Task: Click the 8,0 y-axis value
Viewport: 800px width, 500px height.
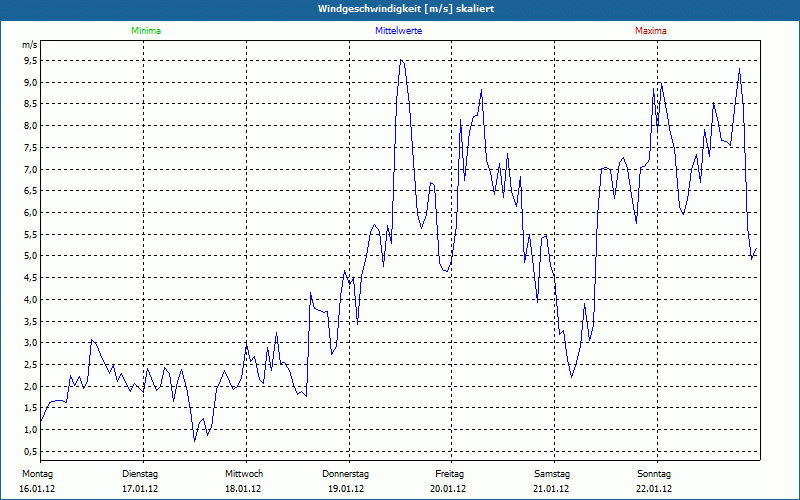Action: 30,126
